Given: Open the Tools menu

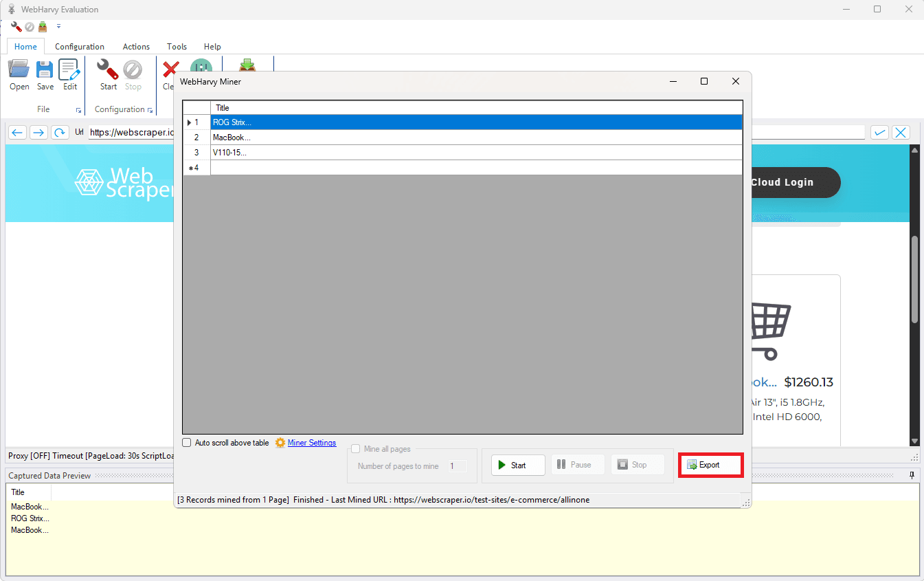Looking at the screenshot, I should (x=177, y=46).
